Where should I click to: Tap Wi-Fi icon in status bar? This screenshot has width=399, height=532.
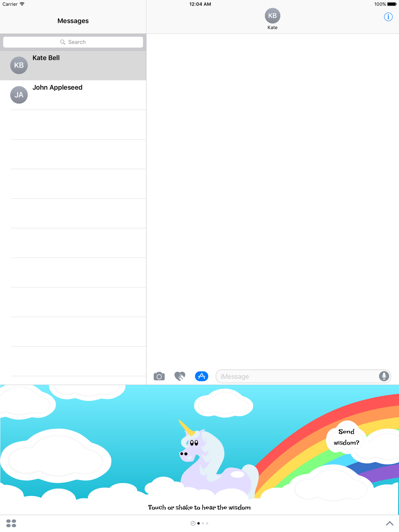[x=22, y=4]
